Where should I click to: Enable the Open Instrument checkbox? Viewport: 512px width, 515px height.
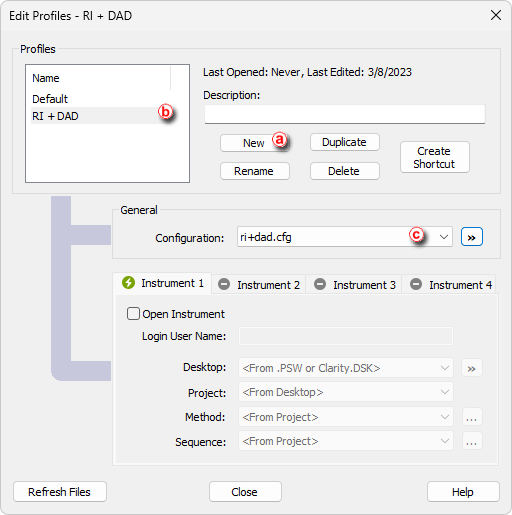tap(133, 314)
